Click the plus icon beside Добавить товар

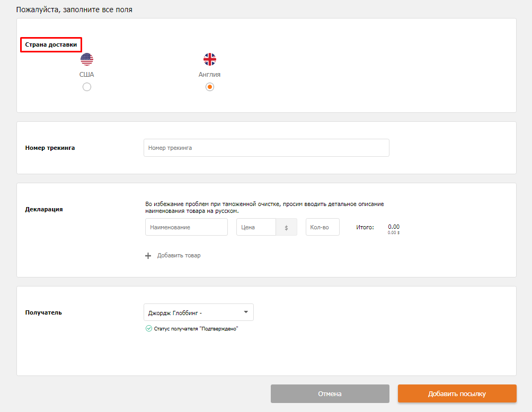click(148, 256)
